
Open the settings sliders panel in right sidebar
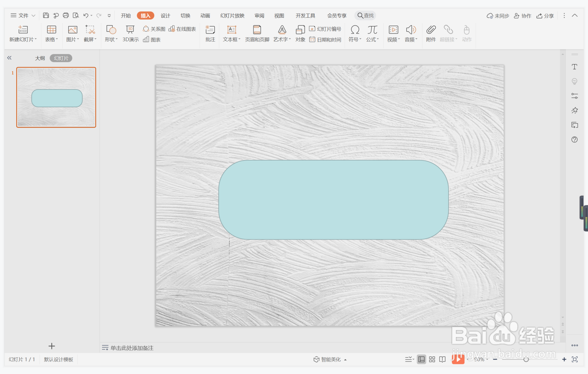pos(574,96)
